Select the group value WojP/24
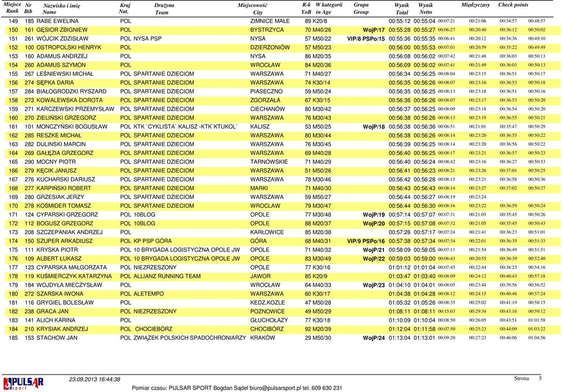Screen dimensions: 562x392 [373, 338]
